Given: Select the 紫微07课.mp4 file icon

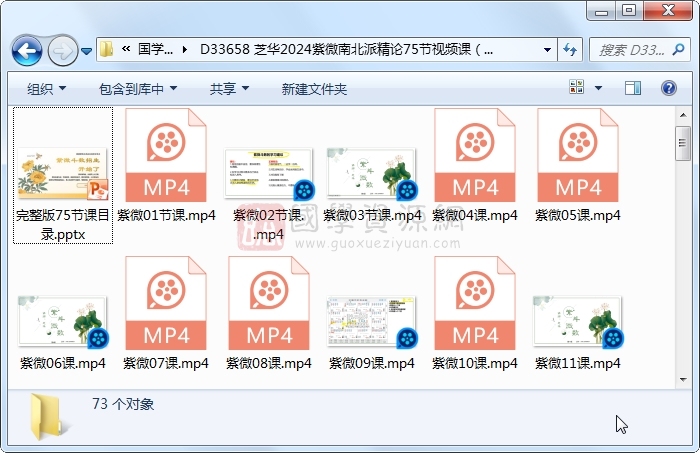Looking at the screenshot, I should coord(166,303).
